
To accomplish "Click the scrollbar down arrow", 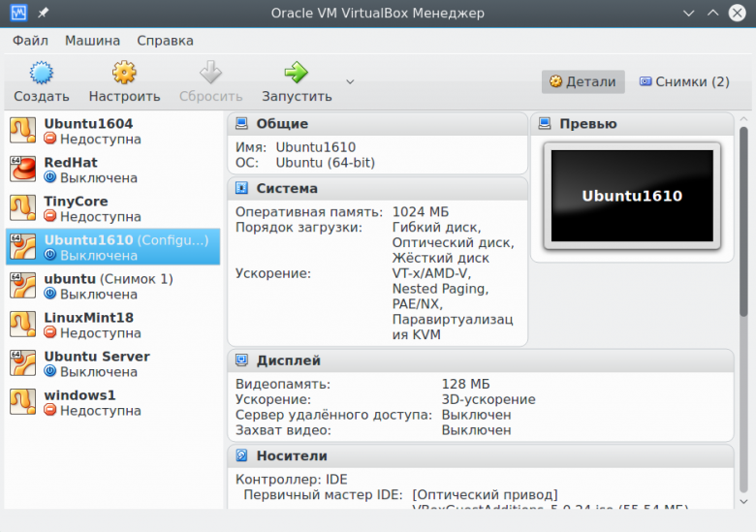I will click(744, 502).
